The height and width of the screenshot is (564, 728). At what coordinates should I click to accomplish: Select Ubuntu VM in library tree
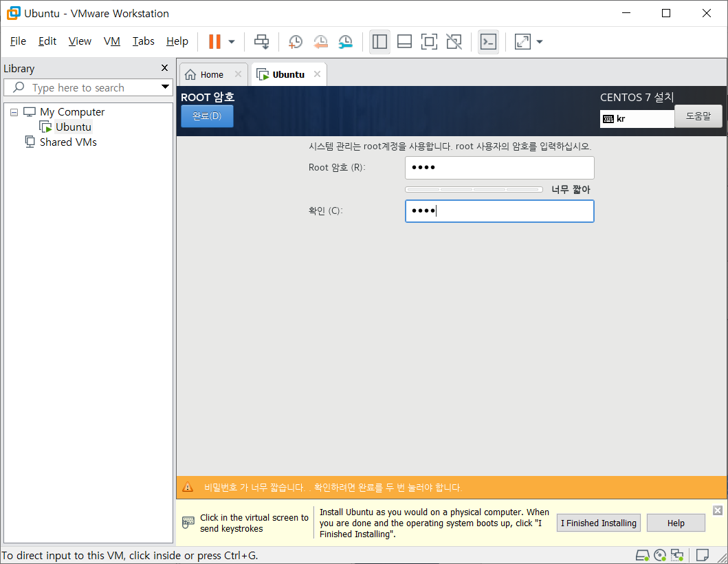[x=74, y=127]
